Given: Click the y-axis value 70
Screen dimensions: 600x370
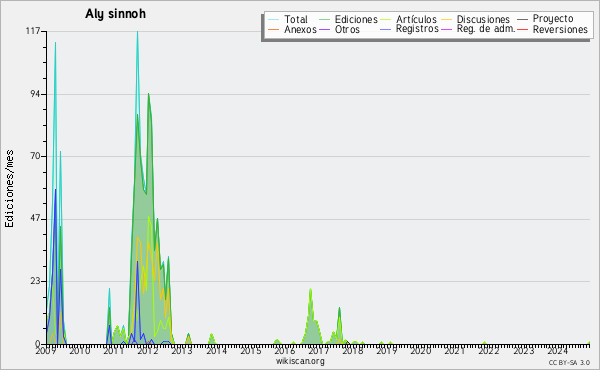Looking at the screenshot, I should 36,156.
